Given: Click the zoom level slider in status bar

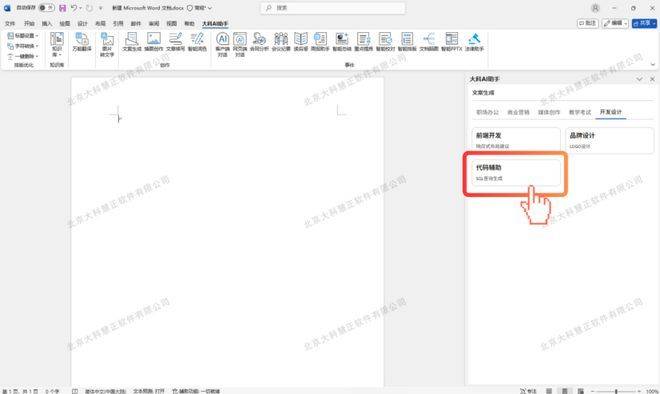Looking at the screenshot, I should point(616,391).
